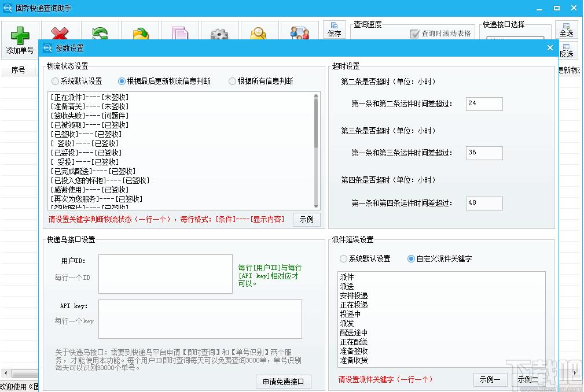Click the 示例 button under status list
The image size is (584, 392).
pyautogui.click(x=307, y=220)
